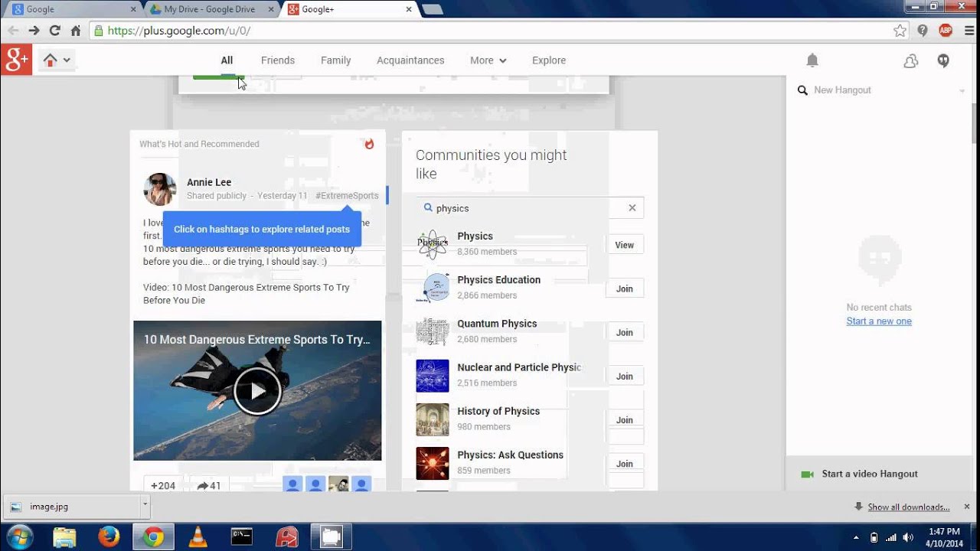The width and height of the screenshot is (980, 551).
Task: Join Physics: Ask Questions community
Action: [x=625, y=463]
